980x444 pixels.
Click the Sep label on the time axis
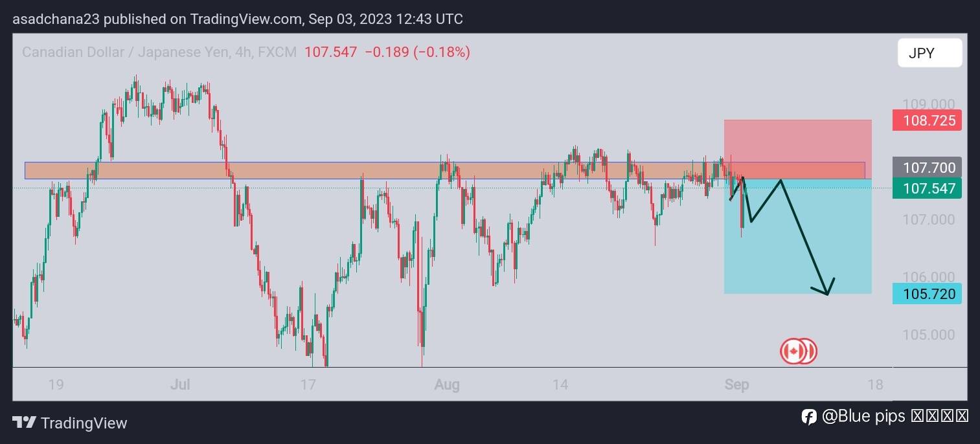point(737,384)
